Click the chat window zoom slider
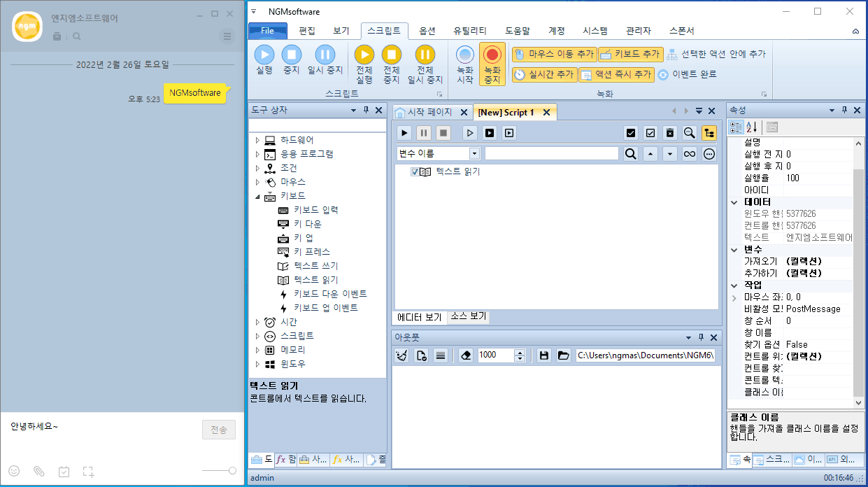Screen dimensions: 868x487 (x=219, y=471)
